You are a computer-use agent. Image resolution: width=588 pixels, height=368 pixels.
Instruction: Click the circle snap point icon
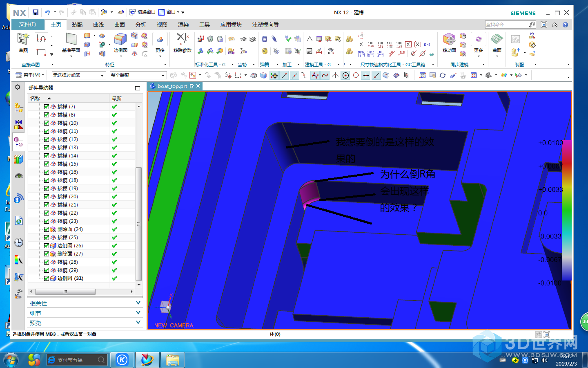345,75
